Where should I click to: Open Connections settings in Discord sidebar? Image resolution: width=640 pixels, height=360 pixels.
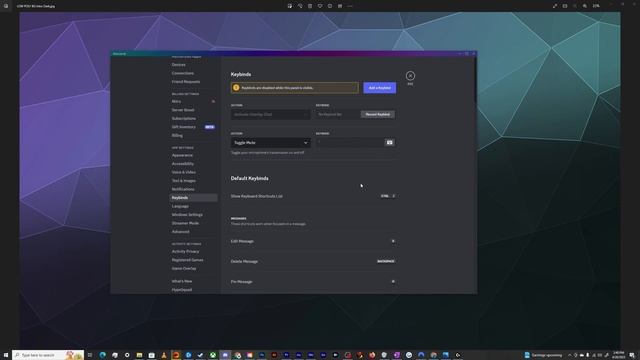click(x=183, y=73)
